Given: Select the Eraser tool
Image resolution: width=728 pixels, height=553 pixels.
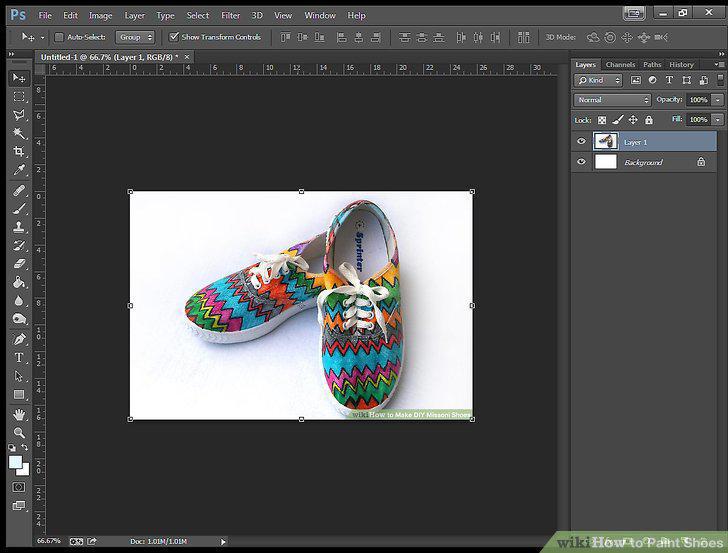Looking at the screenshot, I should (x=19, y=264).
